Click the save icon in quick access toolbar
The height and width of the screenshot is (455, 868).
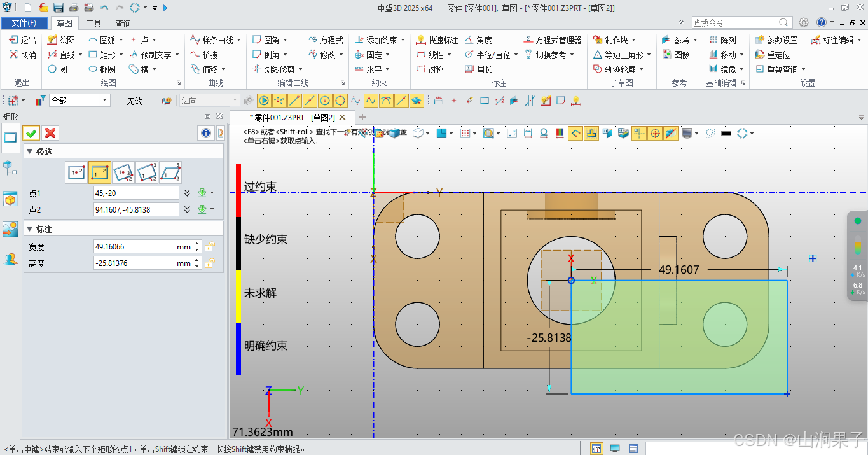[x=59, y=8]
